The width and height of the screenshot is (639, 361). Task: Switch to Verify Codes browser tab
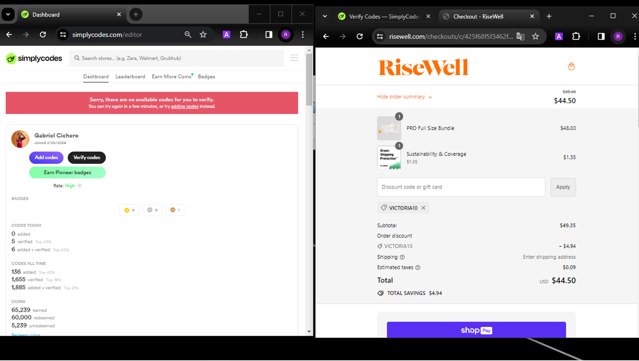[x=383, y=16]
